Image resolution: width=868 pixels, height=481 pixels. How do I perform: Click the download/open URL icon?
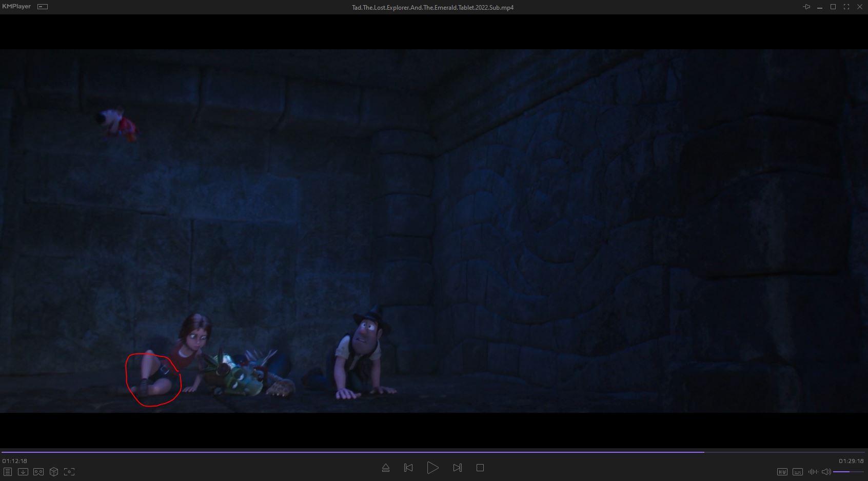(x=23, y=472)
